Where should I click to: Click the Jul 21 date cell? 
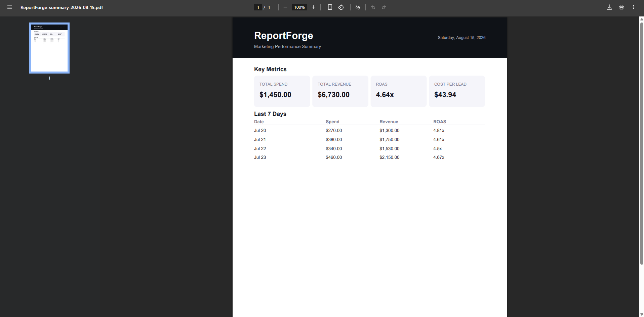(260, 140)
